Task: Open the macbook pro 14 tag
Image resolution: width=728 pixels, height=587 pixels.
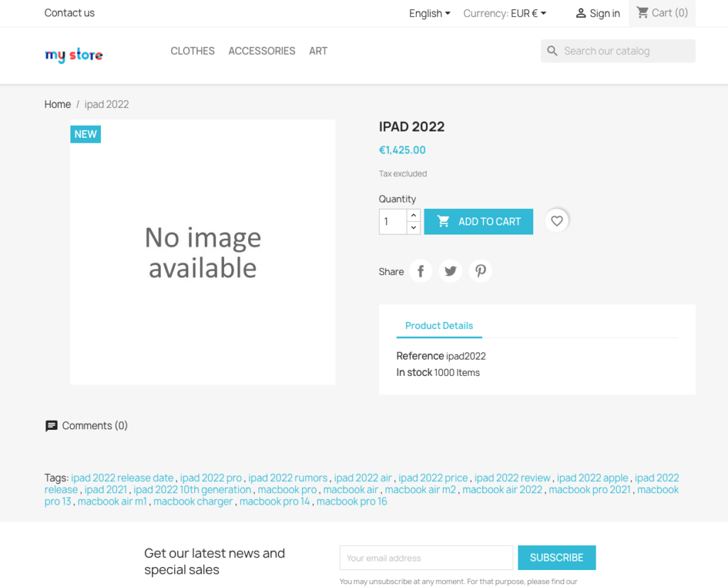Action: coord(274,502)
